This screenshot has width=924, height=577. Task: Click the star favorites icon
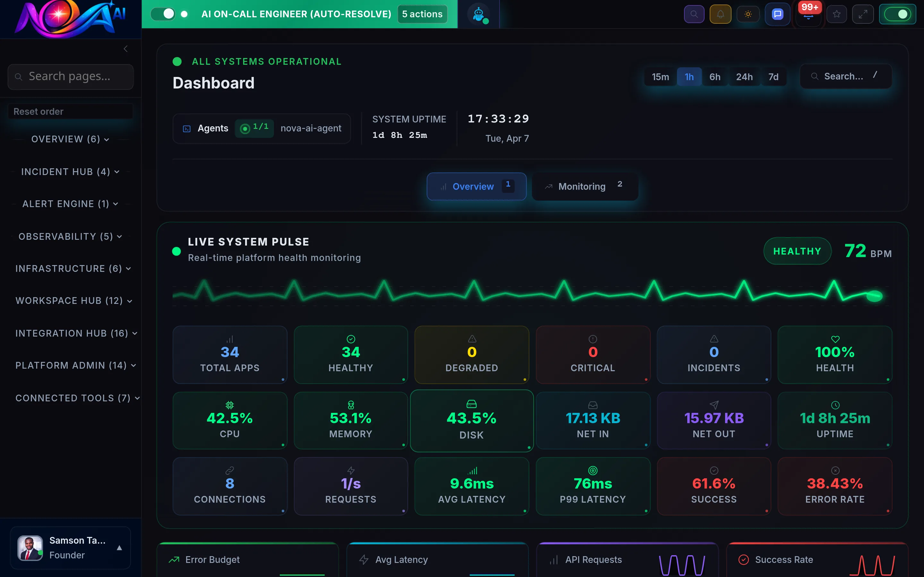[836, 14]
